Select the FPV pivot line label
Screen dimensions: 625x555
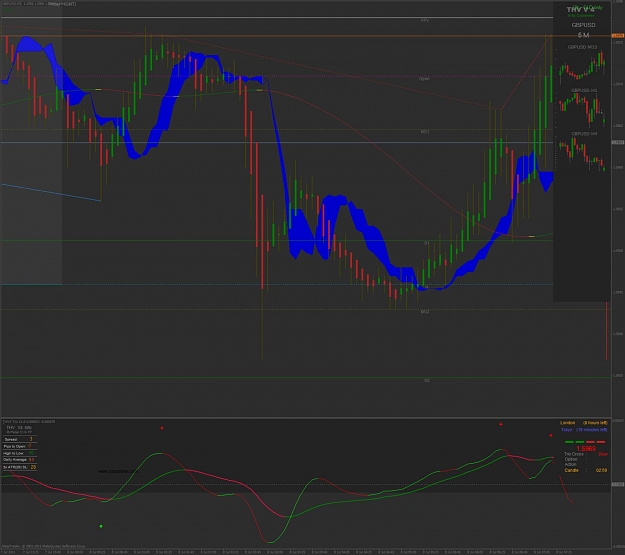(x=425, y=20)
